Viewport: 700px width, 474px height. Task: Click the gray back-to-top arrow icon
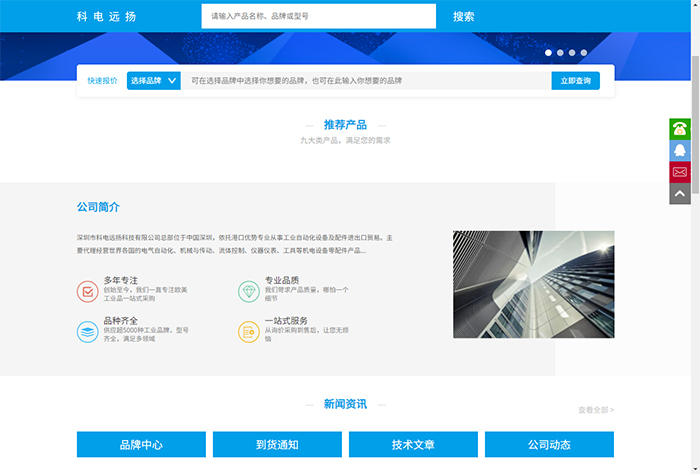click(680, 193)
